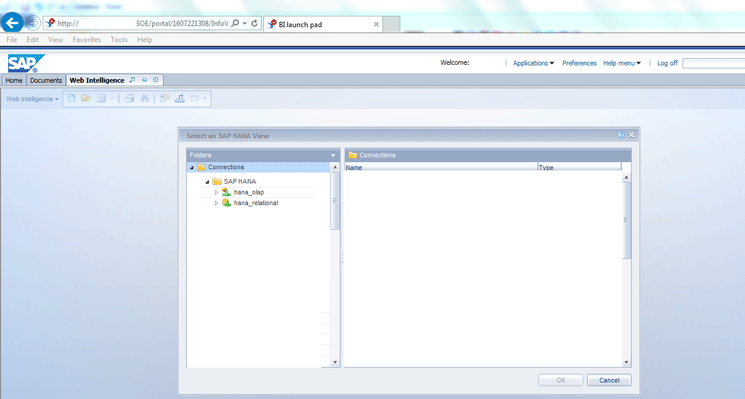Click the Save diskette icon

click(101, 98)
